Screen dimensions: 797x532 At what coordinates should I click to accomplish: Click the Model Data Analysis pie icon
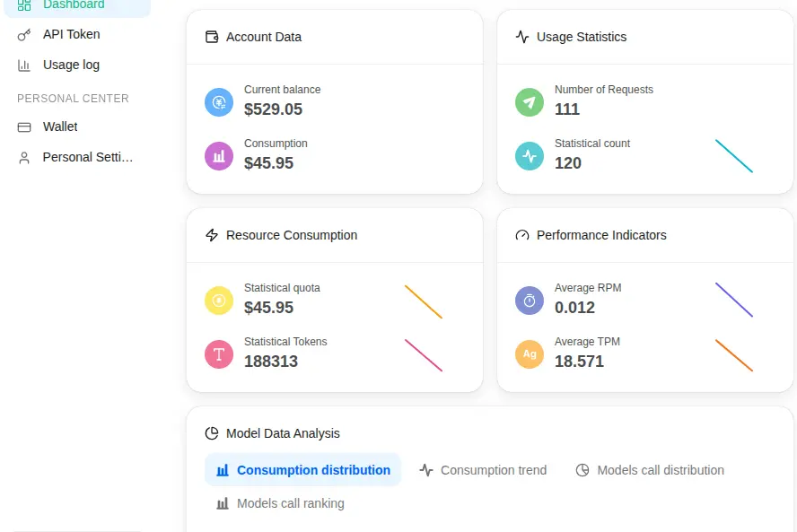[x=212, y=433]
